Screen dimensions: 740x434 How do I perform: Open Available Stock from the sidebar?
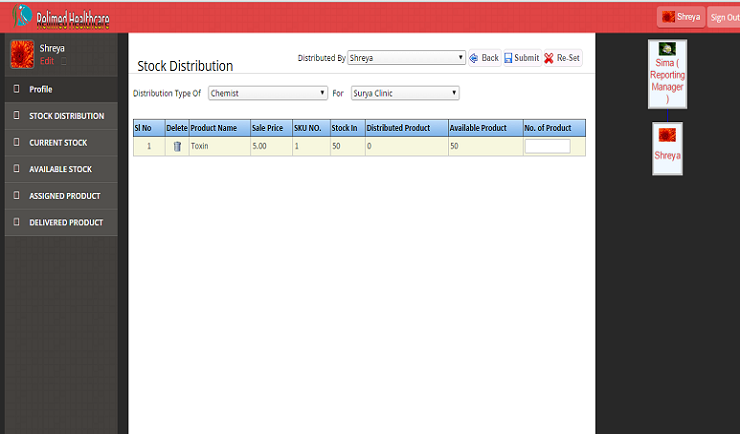pos(60,169)
